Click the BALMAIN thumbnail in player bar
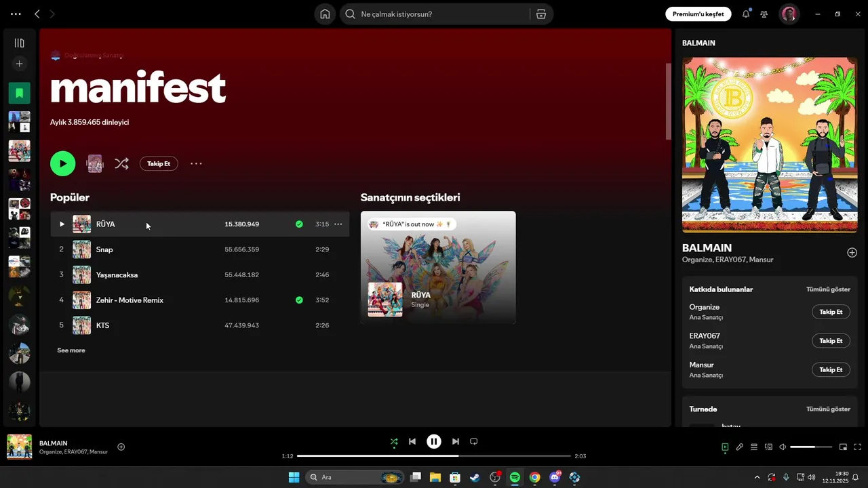 click(x=20, y=447)
